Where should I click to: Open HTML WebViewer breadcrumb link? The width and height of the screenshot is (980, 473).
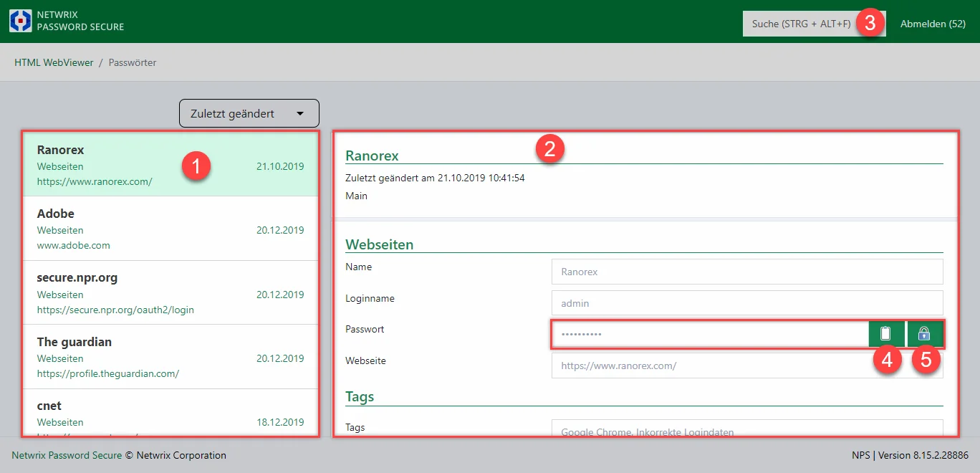54,62
